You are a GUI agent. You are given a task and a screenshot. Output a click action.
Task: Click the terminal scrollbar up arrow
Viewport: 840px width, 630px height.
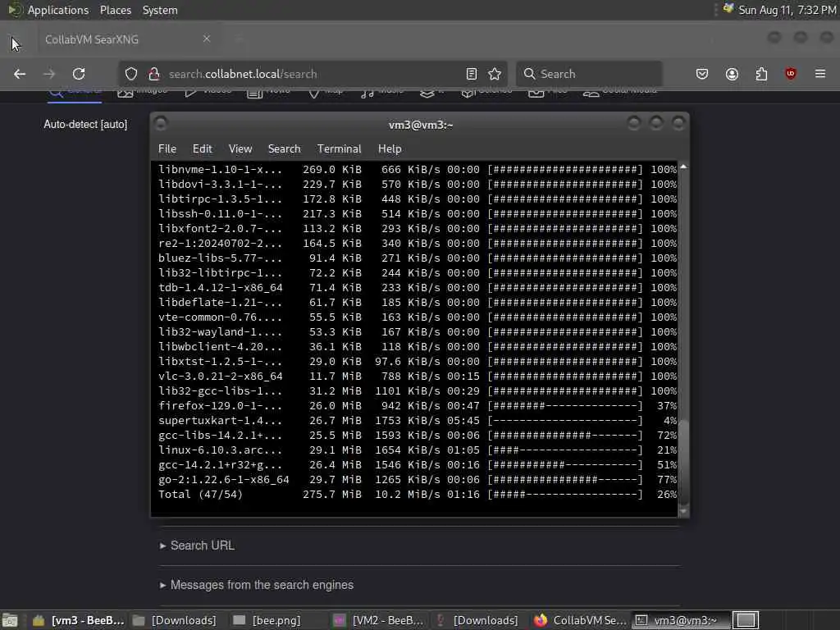tap(683, 167)
